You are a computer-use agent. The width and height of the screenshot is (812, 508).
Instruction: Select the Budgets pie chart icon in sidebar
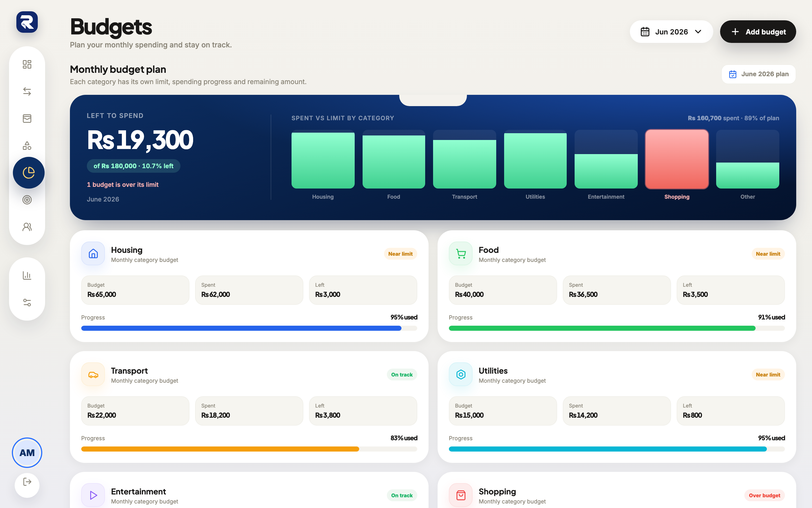click(28, 173)
